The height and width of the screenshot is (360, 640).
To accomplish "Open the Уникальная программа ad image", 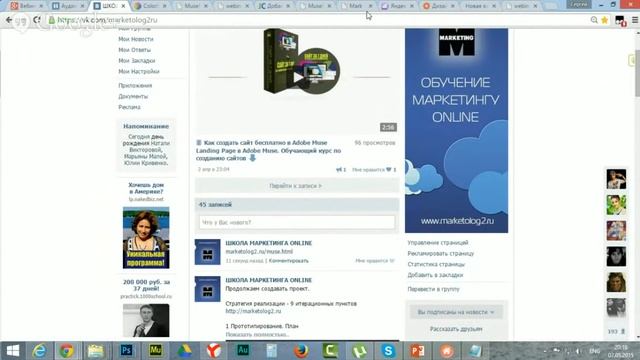I will coord(146,238).
